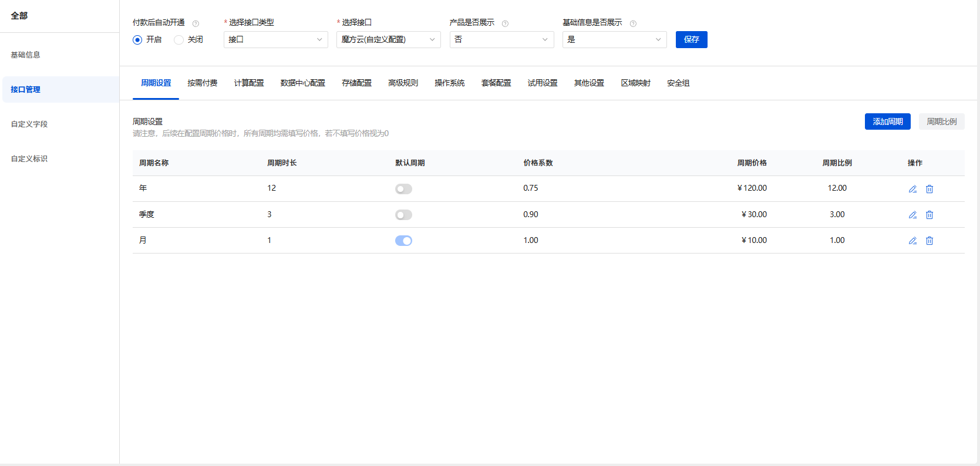
Task: Delete the 季度 cycle row
Action: [x=930, y=215]
